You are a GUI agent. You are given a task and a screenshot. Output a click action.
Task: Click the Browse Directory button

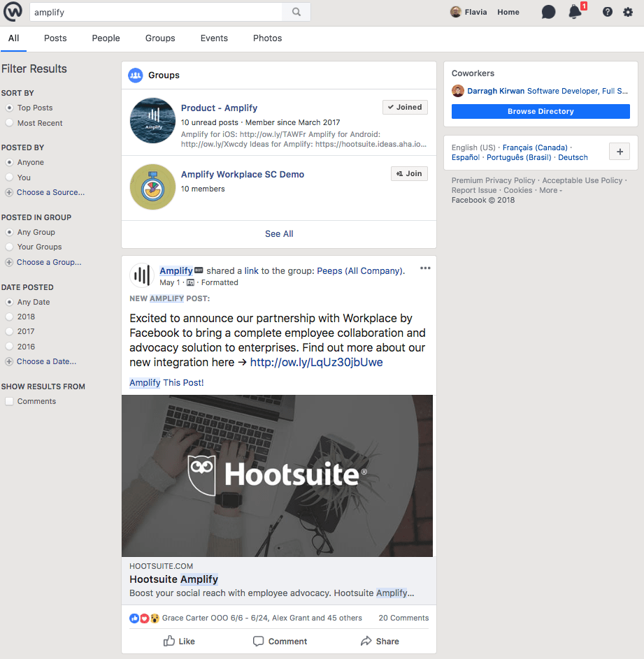541,111
